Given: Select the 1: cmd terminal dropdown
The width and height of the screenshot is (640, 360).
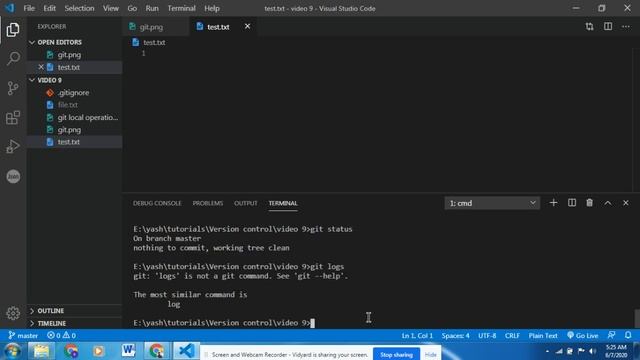Looking at the screenshot, I should click(x=492, y=203).
